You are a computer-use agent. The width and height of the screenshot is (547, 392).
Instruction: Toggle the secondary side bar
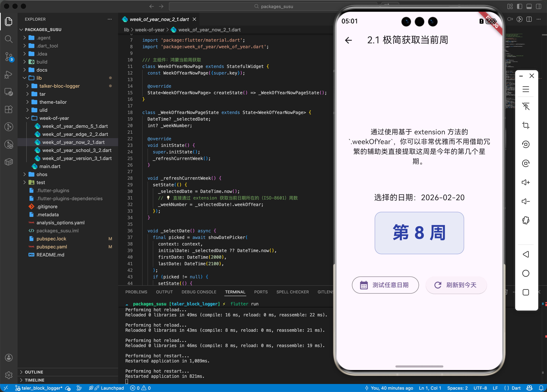click(539, 7)
